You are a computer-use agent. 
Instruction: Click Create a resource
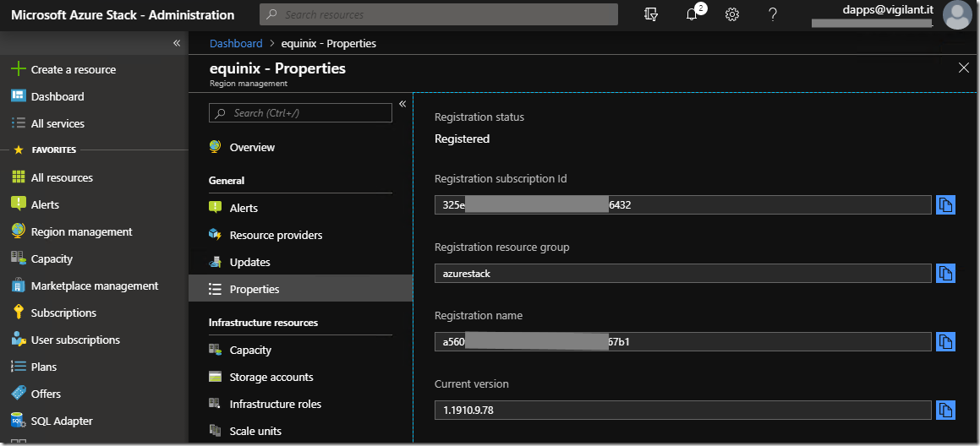[x=73, y=69]
